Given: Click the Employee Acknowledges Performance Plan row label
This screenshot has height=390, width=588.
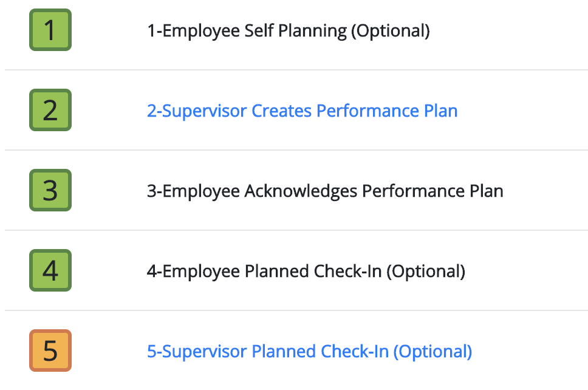Looking at the screenshot, I should pyautogui.click(x=325, y=191).
